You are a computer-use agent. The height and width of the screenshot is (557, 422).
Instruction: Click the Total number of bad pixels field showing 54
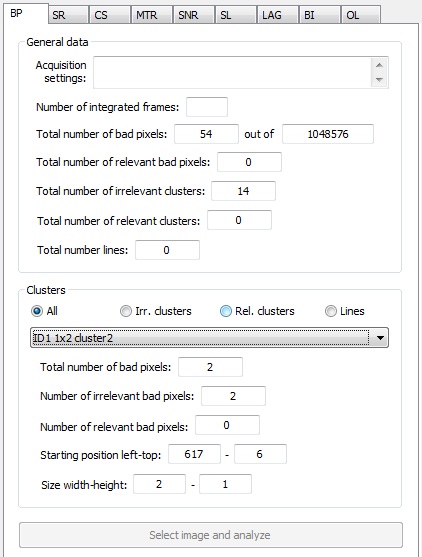(206, 134)
